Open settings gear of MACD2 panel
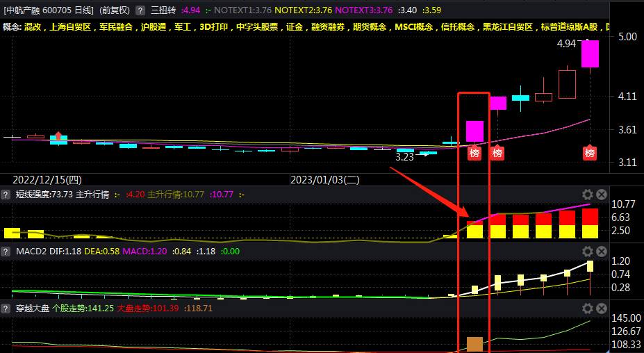The height and width of the screenshot is (353, 644). coord(588,251)
